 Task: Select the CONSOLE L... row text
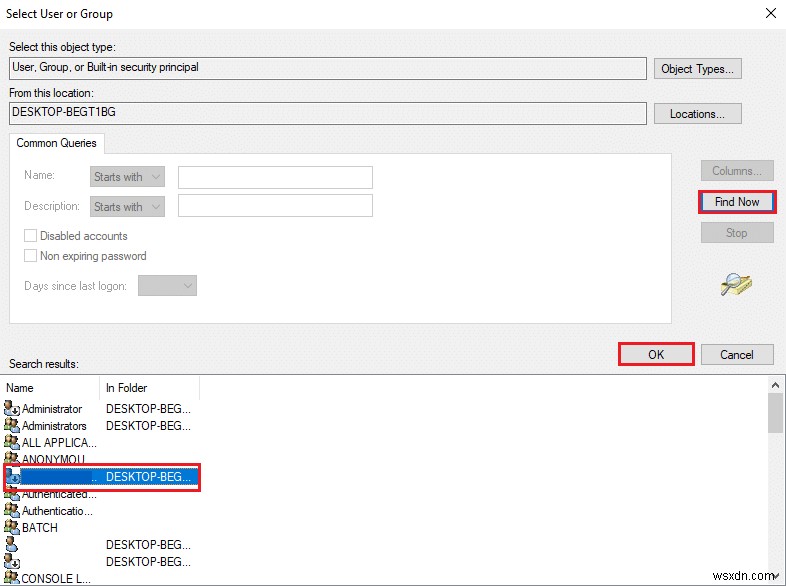tap(56, 578)
